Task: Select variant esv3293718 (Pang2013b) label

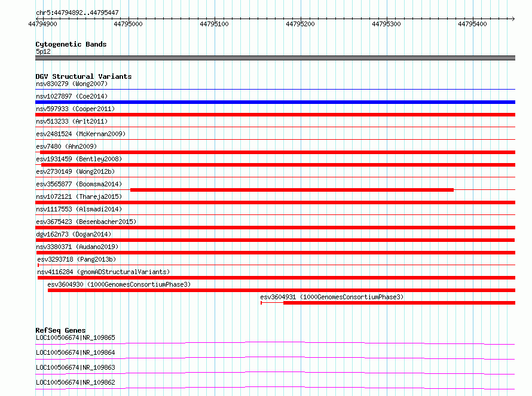Action: click(x=77, y=259)
